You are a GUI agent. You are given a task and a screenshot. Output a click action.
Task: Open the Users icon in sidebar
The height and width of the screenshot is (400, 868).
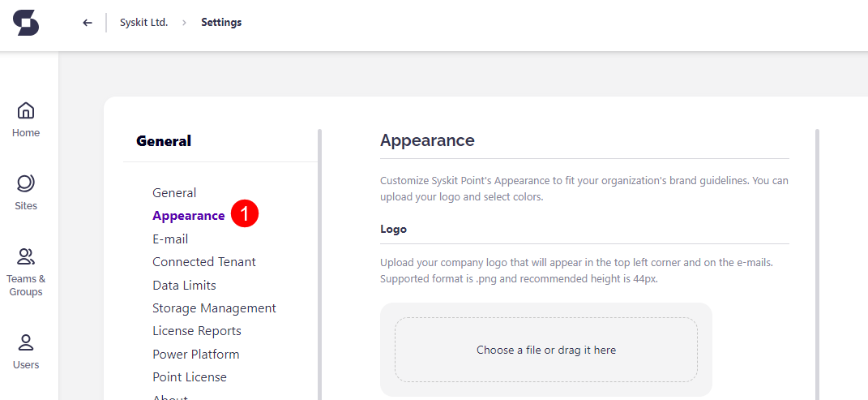pos(26,342)
